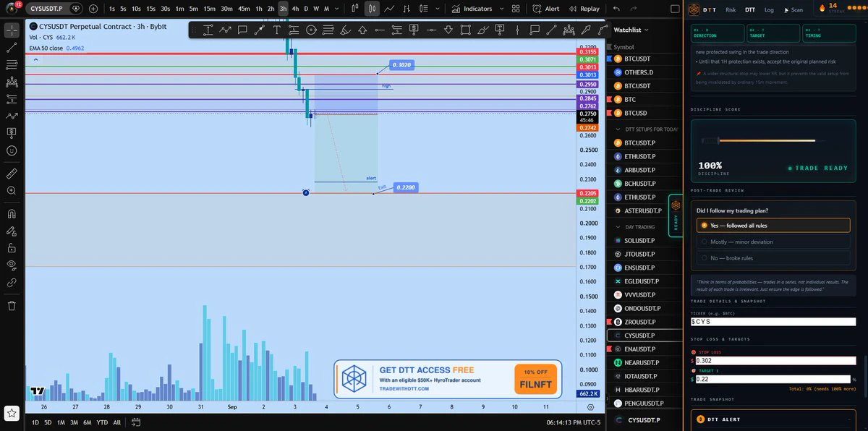Open Risk tab in DTT panel
Viewport: 868px width, 431px height.
(x=731, y=10)
